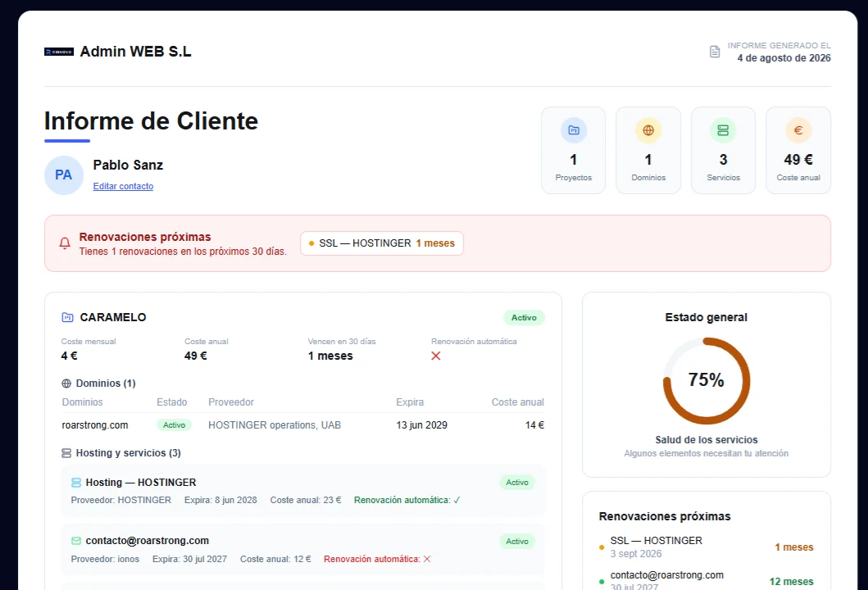Viewport: 868px width, 590px height.
Task: Click the Dominios globe icon in stats card
Action: 648,130
